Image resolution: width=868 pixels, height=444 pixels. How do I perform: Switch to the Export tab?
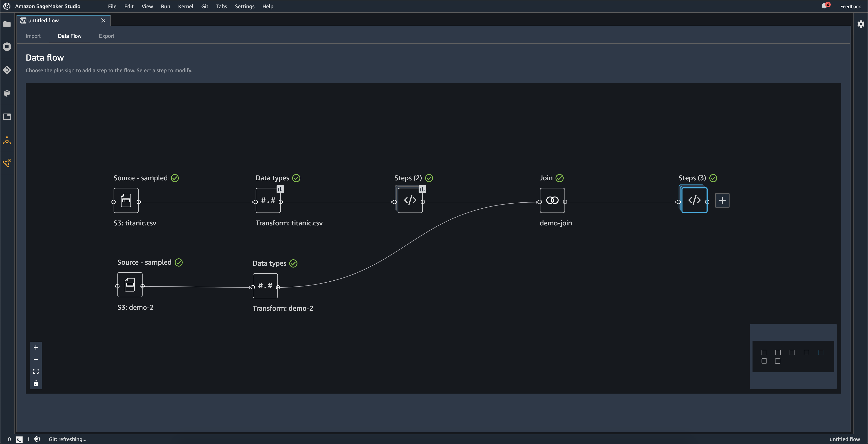click(106, 35)
